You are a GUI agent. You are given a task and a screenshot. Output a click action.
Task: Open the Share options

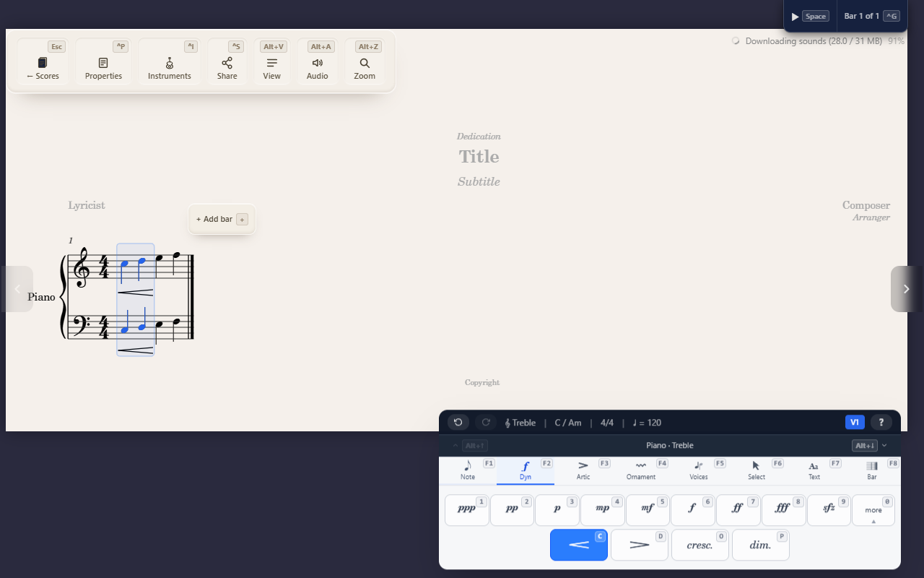(x=227, y=62)
